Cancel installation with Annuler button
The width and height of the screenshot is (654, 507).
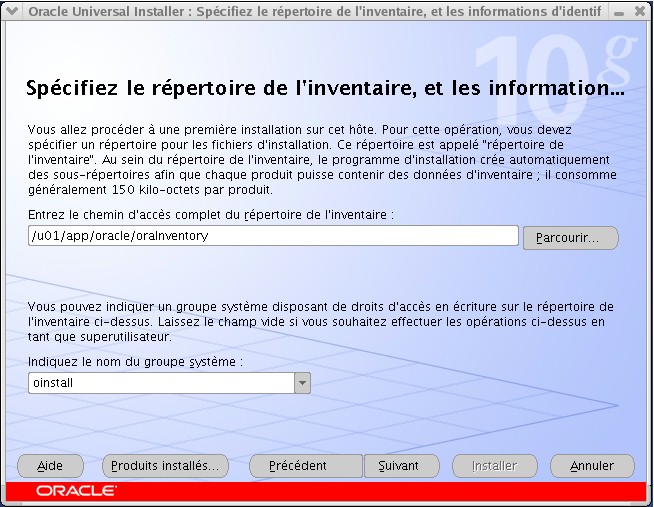(592, 466)
